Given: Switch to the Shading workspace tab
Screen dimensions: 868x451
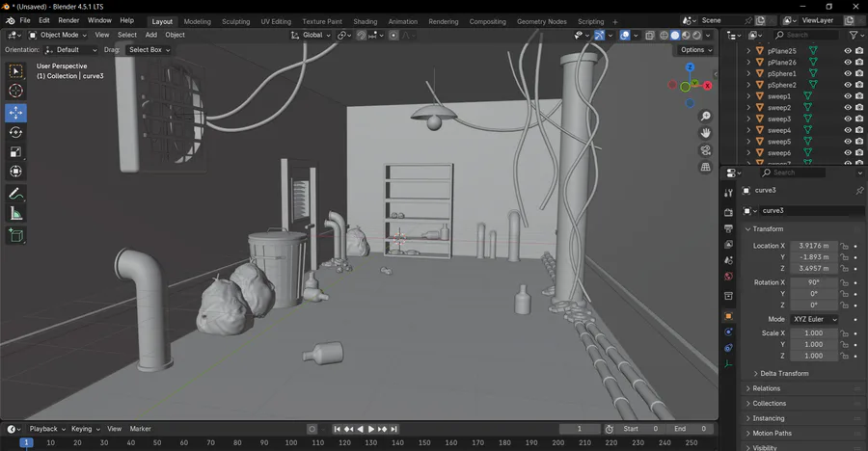Looking at the screenshot, I should coord(366,21).
